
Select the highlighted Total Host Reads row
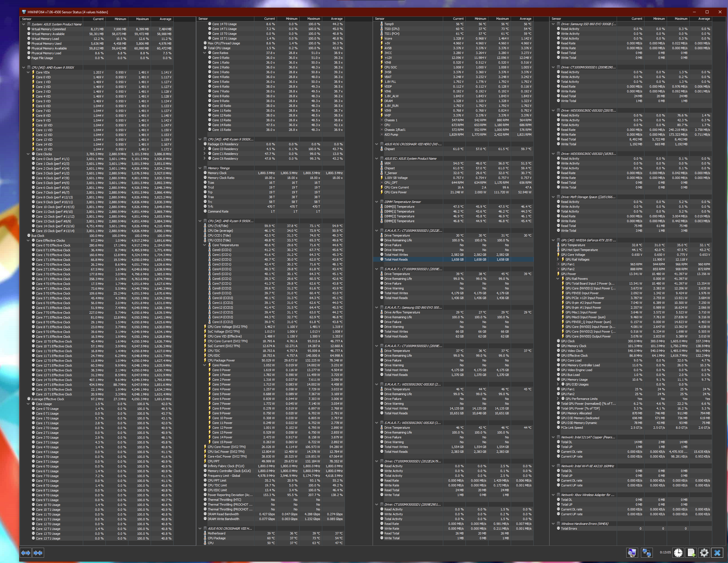(396, 259)
